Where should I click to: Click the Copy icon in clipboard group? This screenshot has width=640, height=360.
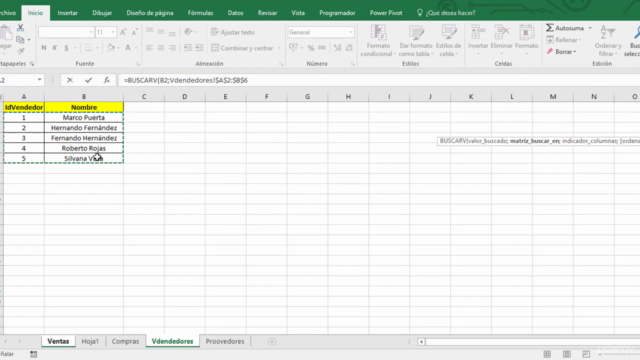[x=20, y=40]
